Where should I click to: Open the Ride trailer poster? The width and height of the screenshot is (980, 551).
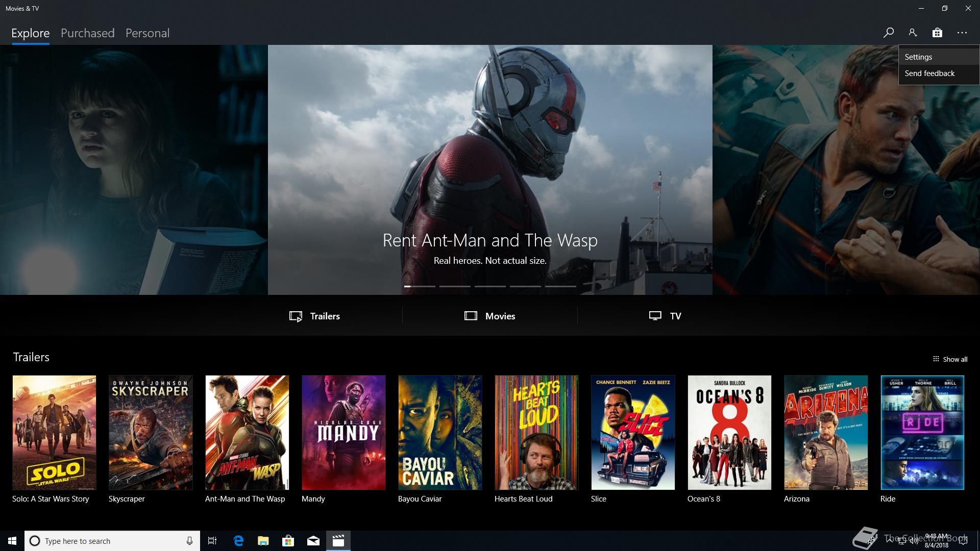tap(922, 433)
